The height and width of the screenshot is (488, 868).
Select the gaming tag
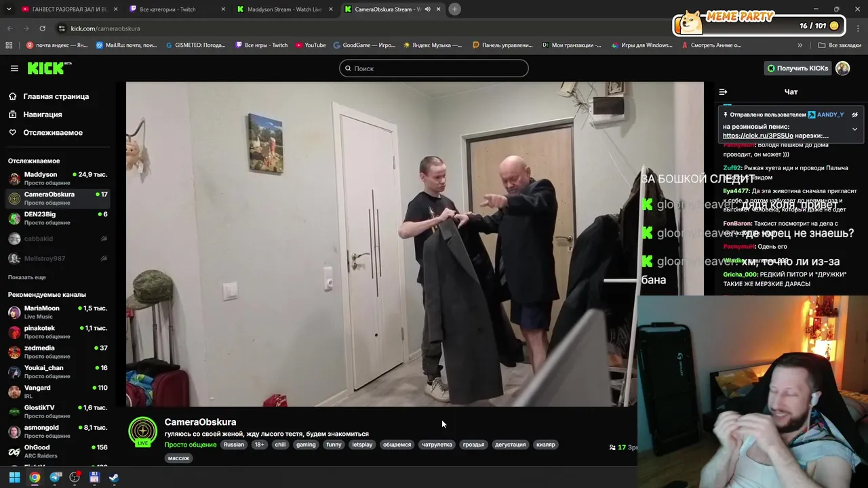[306, 445]
